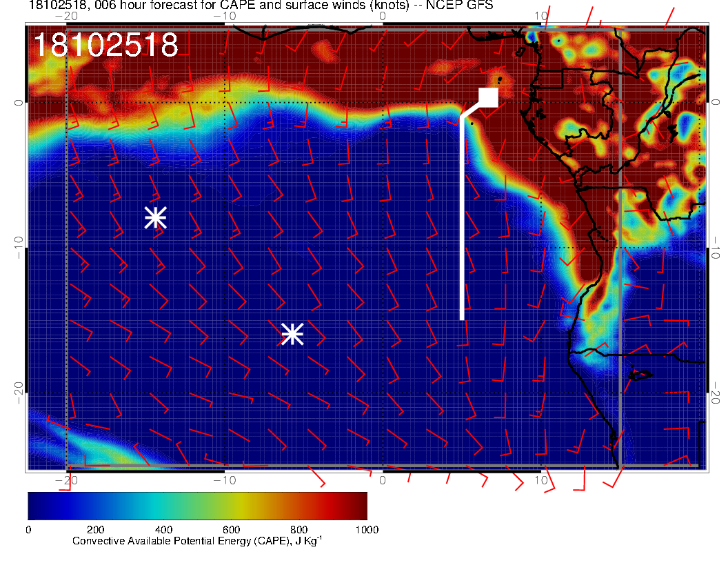728x563 pixels.
Task: Select the white square flag marker
Action: (x=489, y=97)
